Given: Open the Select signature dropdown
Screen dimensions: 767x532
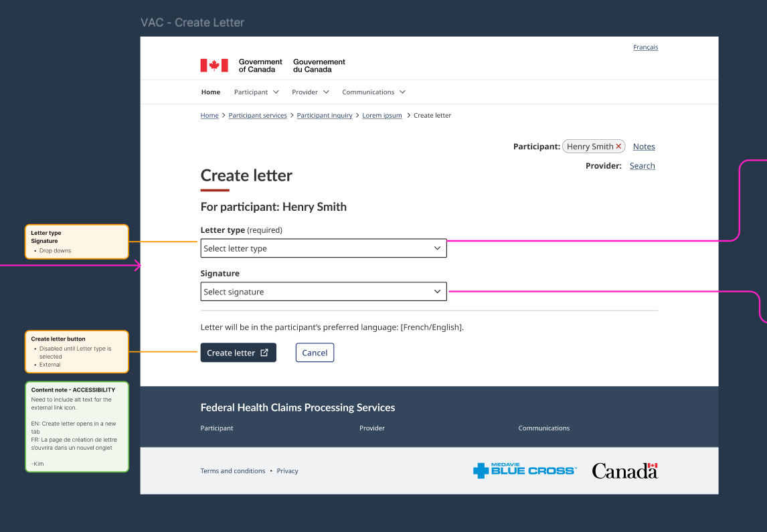Looking at the screenshot, I should (x=323, y=291).
